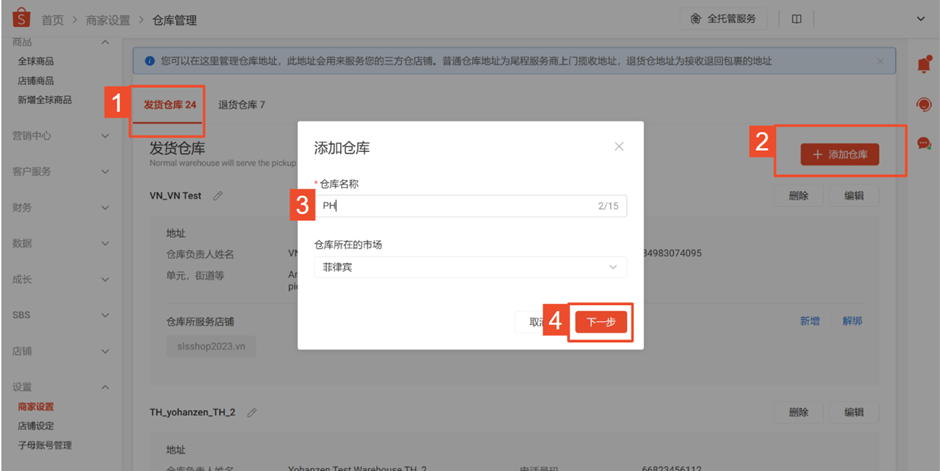Go to 首页 in the breadcrumb
The image size is (940, 471).
tap(52, 20)
